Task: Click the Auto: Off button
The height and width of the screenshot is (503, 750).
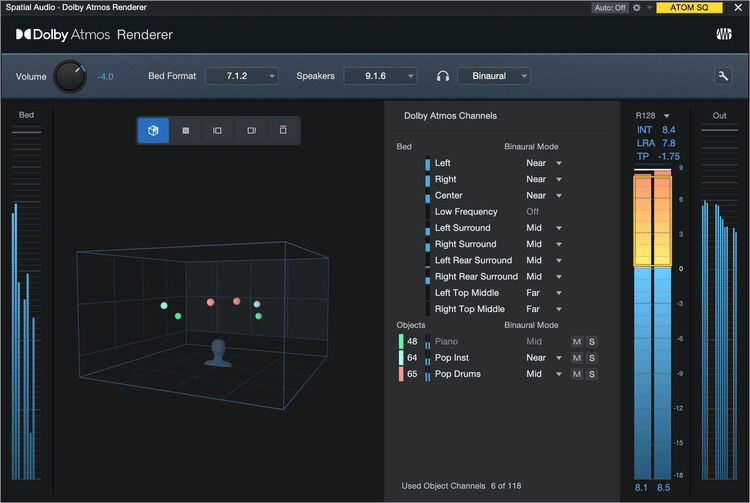Action: [610, 8]
